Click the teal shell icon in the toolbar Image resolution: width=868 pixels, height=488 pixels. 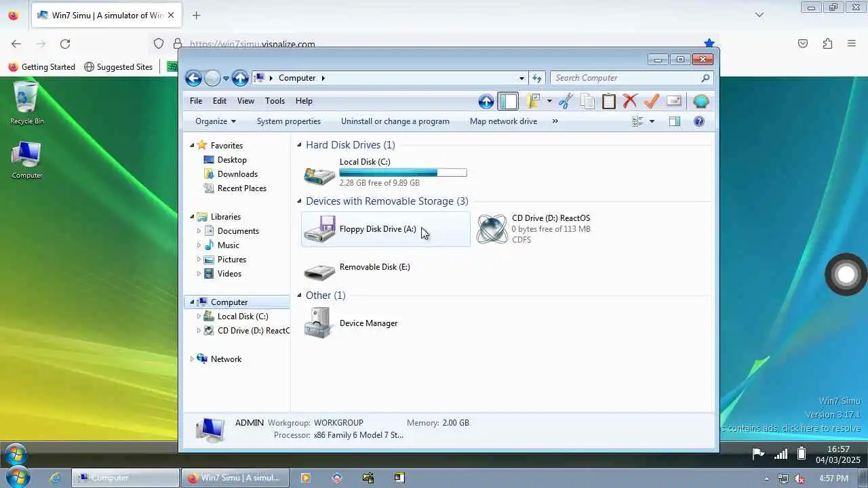(x=701, y=102)
